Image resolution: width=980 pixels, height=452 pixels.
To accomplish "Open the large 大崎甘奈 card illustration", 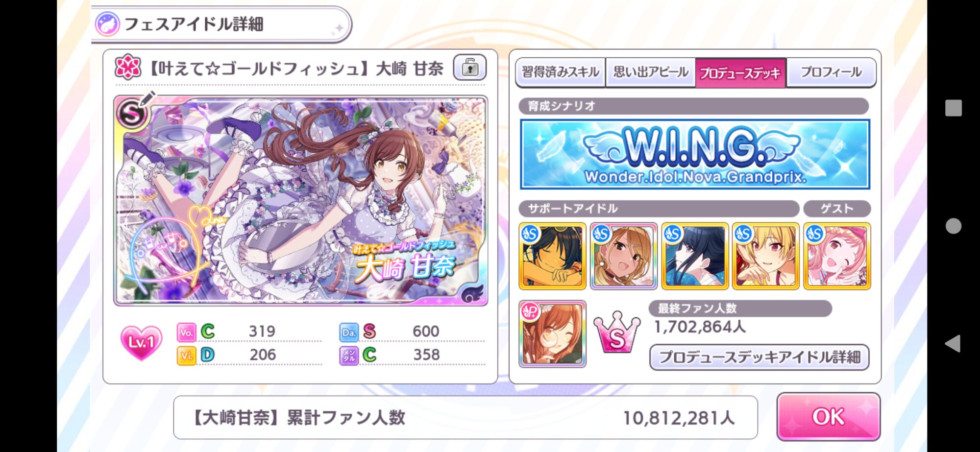I will pos(300,201).
